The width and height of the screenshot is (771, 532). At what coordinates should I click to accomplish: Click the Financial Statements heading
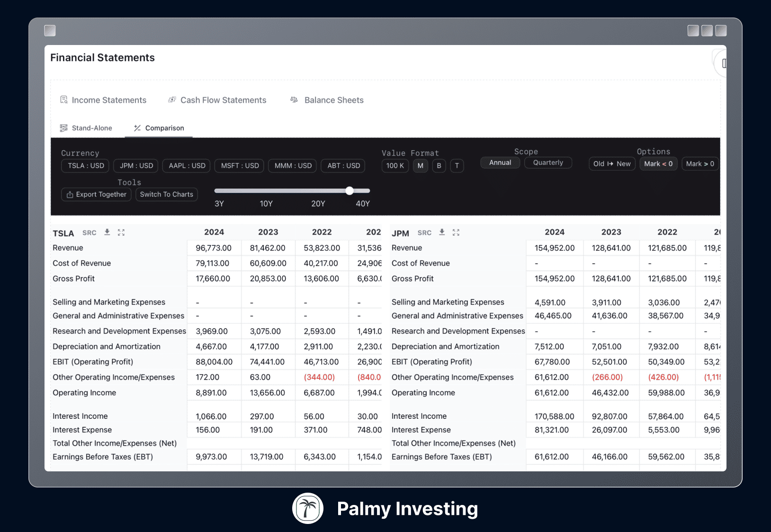point(103,58)
